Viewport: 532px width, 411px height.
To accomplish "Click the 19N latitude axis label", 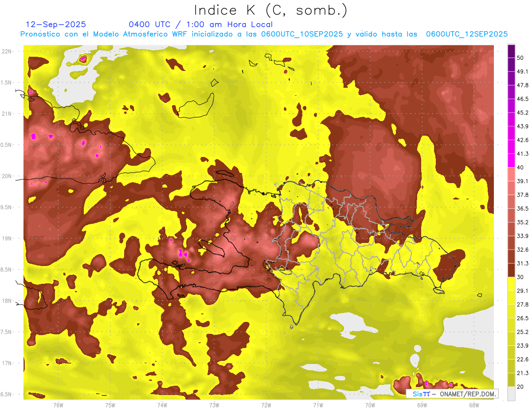I will coord(8,239).
